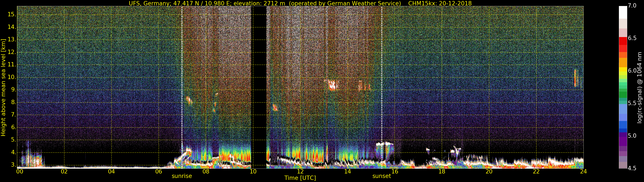Click the bright cloud echo near 13 UTC at 9 km
The height and width of the screenshot is (182, 644).
[332, 85]
